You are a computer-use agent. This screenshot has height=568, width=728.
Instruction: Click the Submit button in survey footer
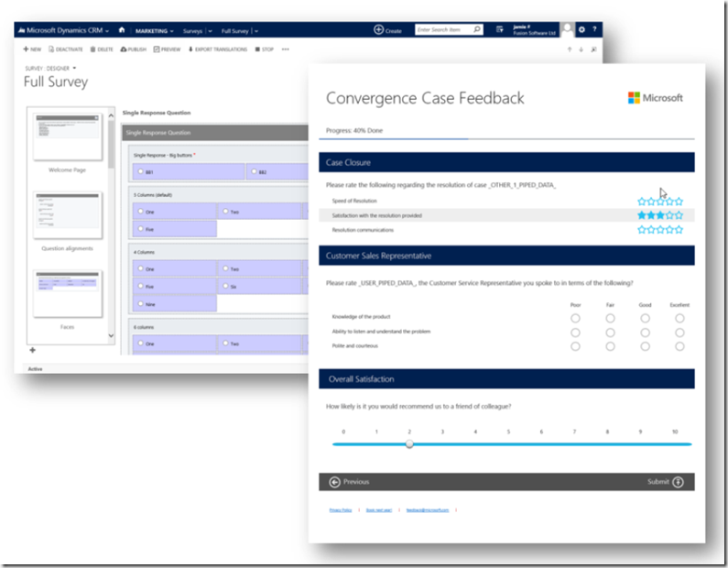[666, 482]
